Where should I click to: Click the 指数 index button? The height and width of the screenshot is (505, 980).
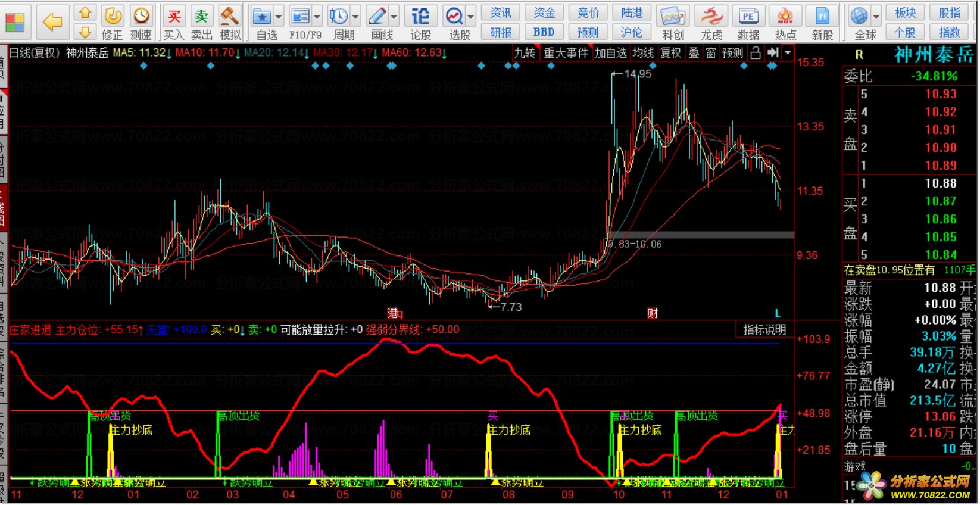[950, 32]
